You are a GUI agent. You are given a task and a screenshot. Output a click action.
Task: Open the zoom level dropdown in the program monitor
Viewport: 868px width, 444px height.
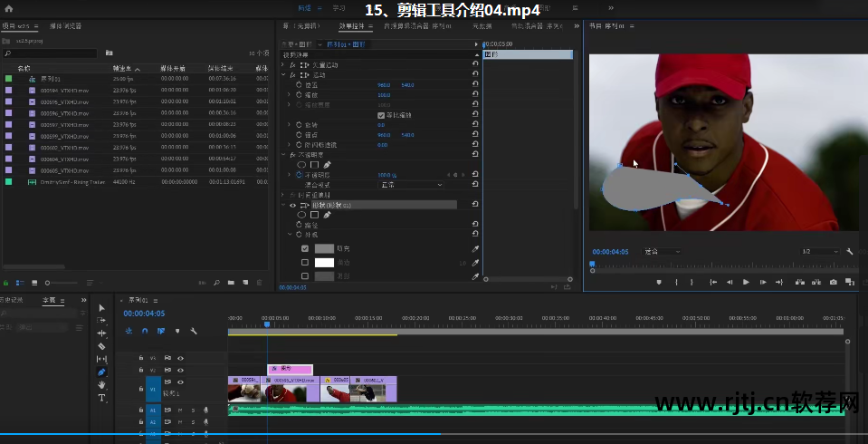coord(662,251)
